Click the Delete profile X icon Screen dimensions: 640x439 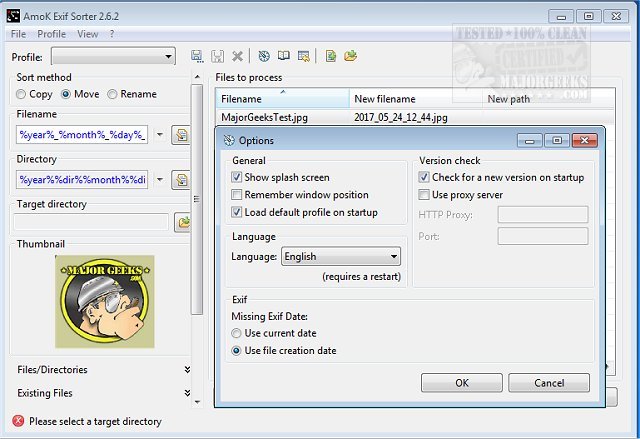(237, 56)
